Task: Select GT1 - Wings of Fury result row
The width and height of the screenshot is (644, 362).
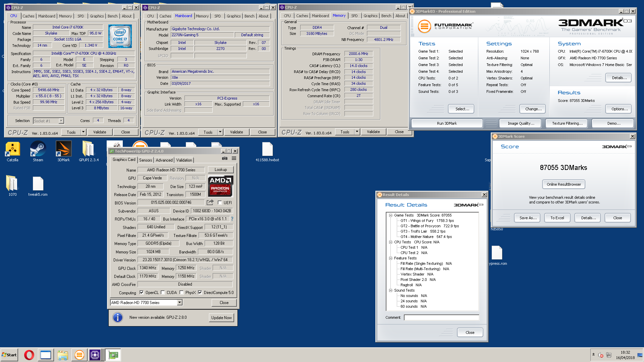Action: coord(427,221)
